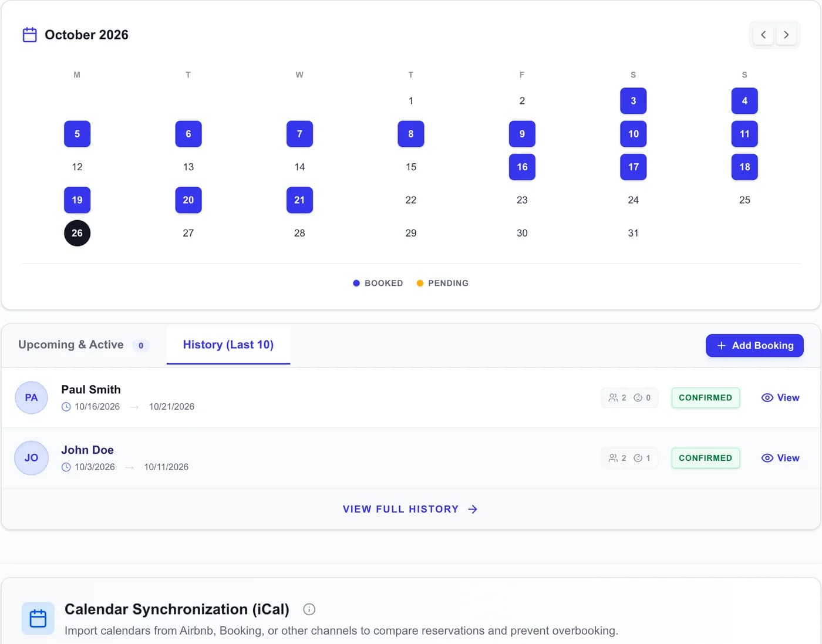Click the JO avatar for John Doe

coord(31,458)
